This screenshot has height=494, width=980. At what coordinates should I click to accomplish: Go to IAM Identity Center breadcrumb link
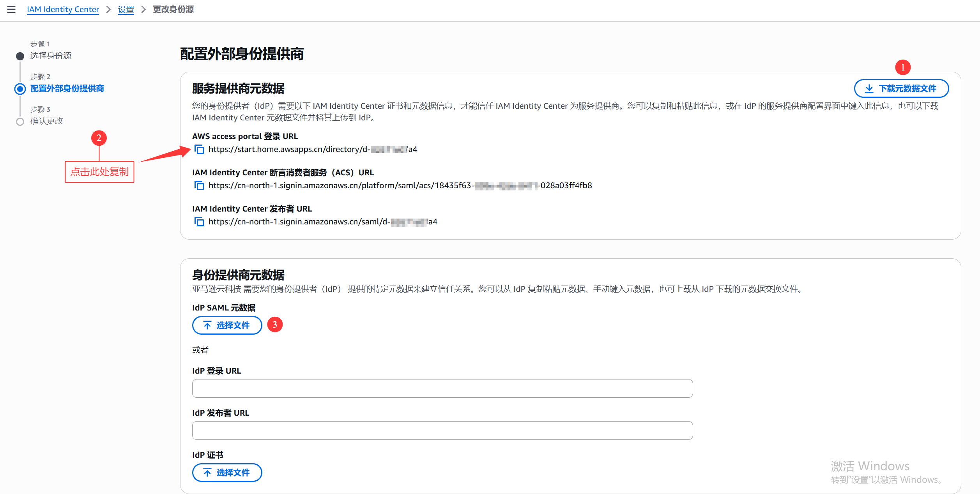tap(63, 9)
